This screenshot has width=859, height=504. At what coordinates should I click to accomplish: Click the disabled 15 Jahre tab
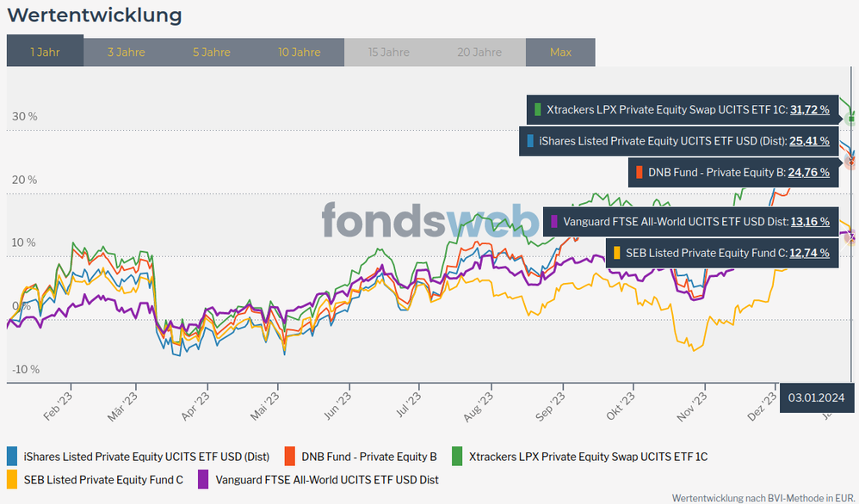click(x=388, y=52)
